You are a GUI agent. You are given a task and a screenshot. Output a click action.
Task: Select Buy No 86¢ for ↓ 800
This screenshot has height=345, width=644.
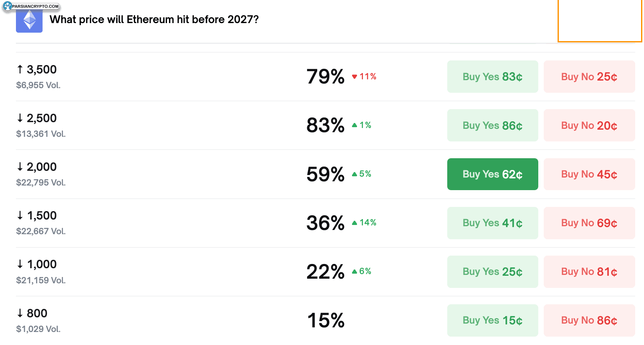pos(589,320)
